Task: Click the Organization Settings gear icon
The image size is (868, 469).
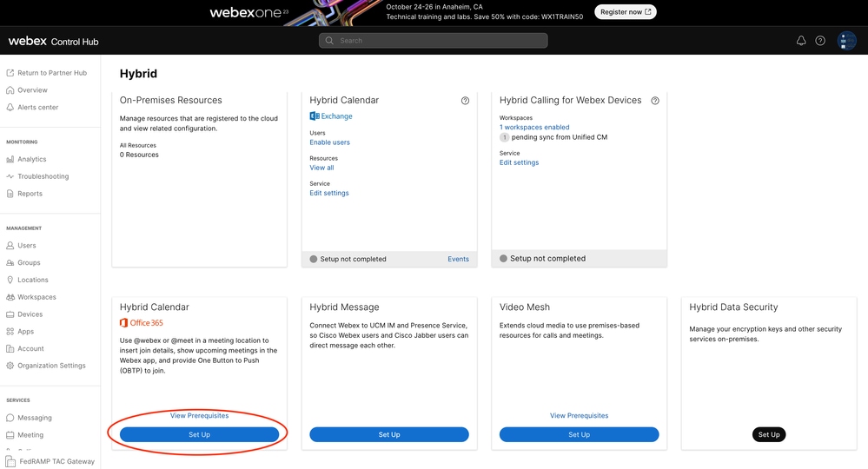Action: [x=10, y=366]
